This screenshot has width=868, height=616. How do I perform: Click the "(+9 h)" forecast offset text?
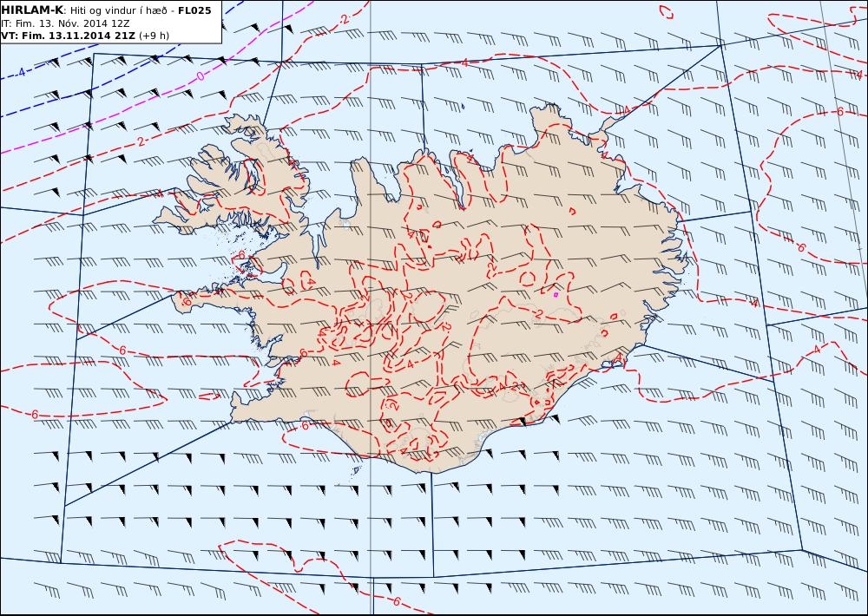[x=154, y=36]
